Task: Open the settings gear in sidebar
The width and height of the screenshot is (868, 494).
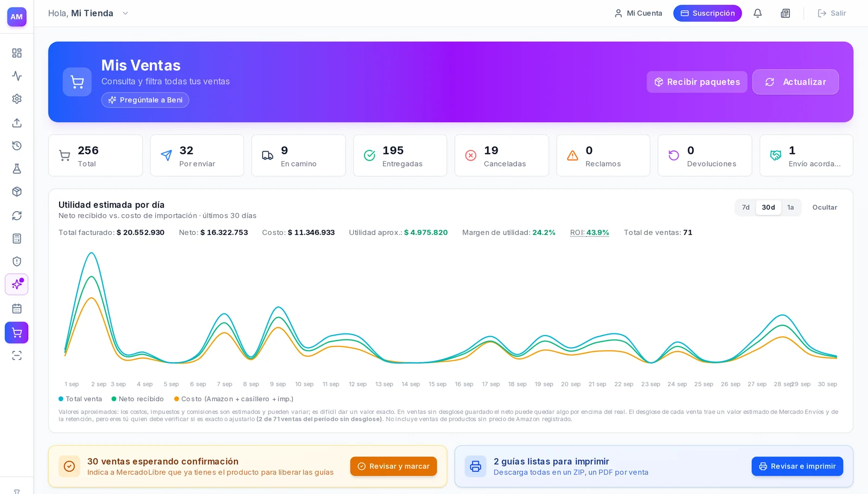Action: click(17, 99)
